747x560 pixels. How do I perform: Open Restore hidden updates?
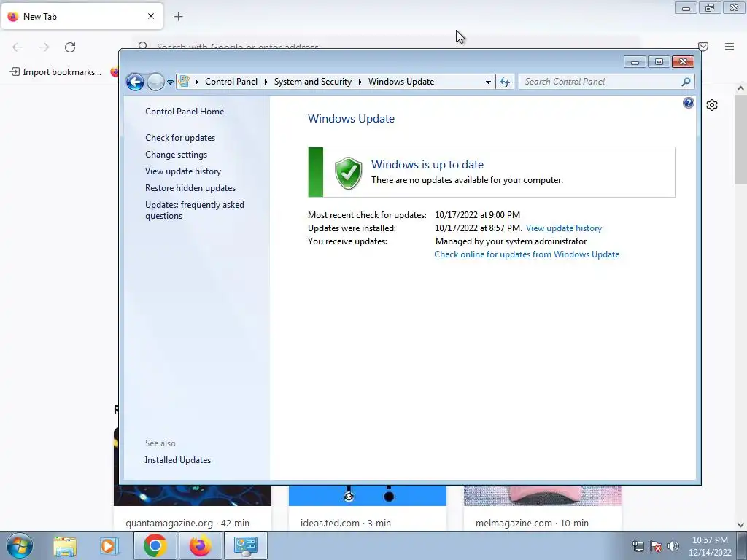pos(190,188)
